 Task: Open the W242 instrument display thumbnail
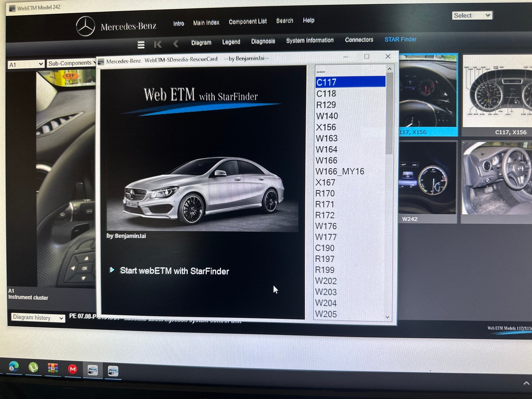tap(427, 182)
